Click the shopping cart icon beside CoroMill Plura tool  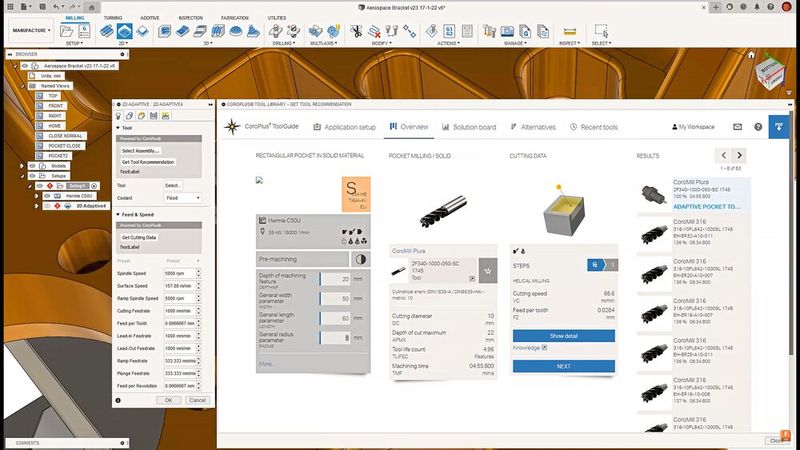[488, 271]
